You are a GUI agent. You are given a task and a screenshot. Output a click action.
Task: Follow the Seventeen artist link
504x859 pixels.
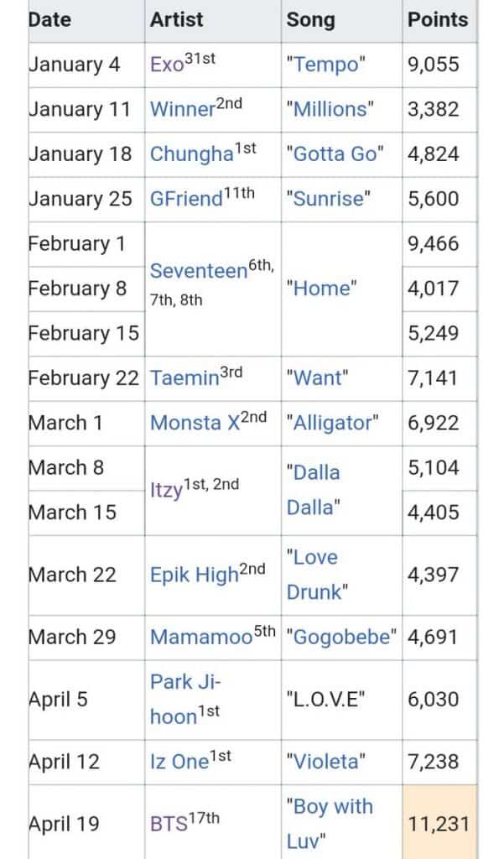198,272
